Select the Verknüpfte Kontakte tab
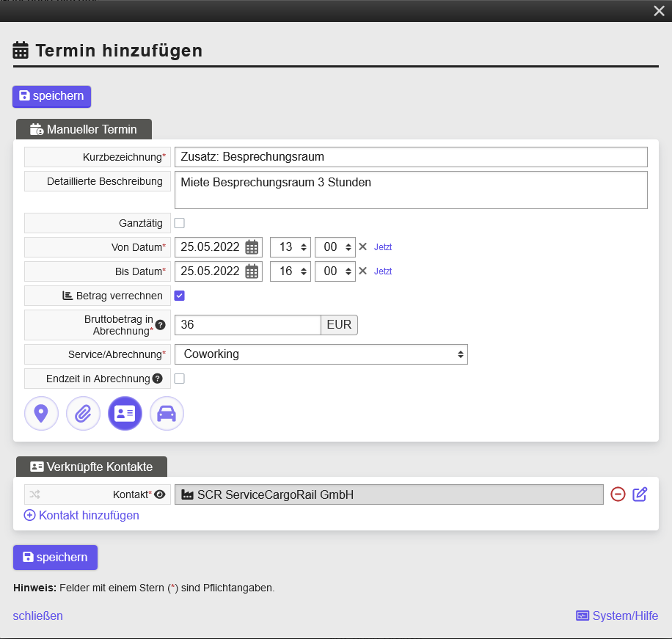This screenshot has height=639, width=672. 92,467
